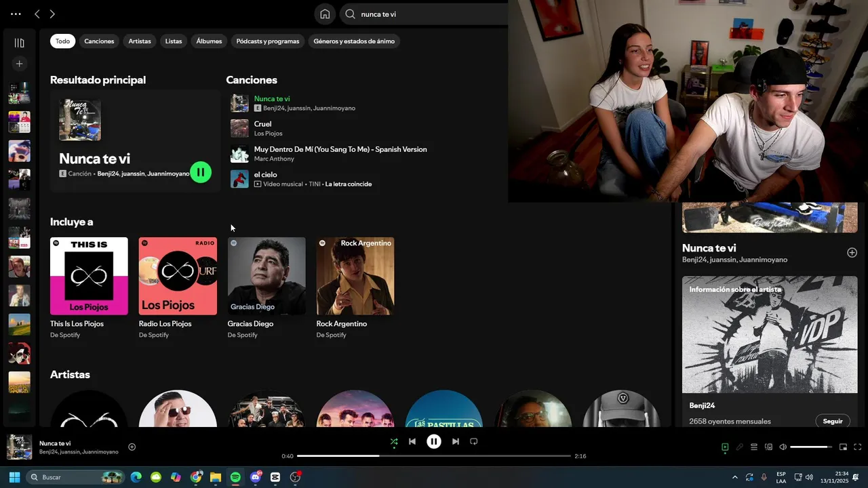Image resolution: width=868 pixels, height=488 pixels.
Task: Open the Windows Start menu
Action: coord(14,477)
